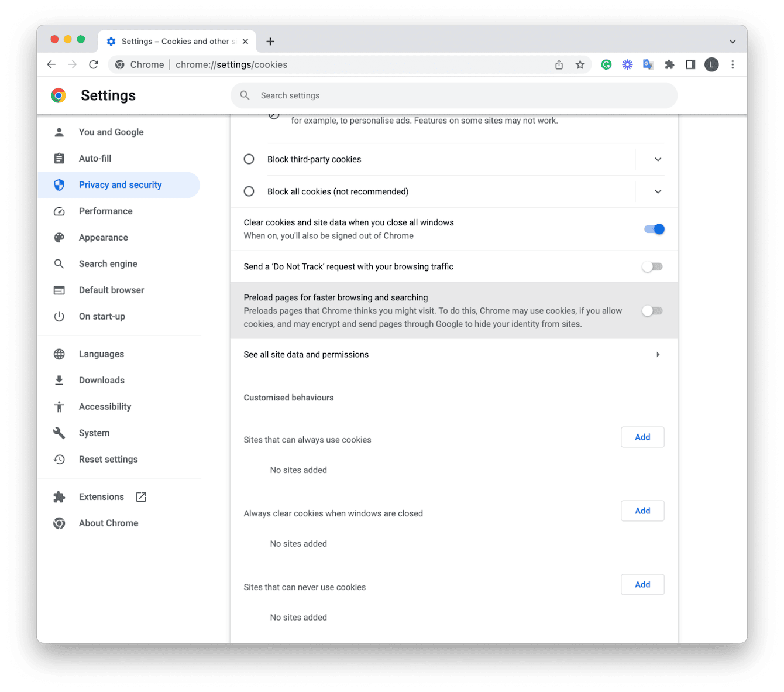Click the share icon in the address bar
Screen dimensions: 784x692
coord(559,64)
